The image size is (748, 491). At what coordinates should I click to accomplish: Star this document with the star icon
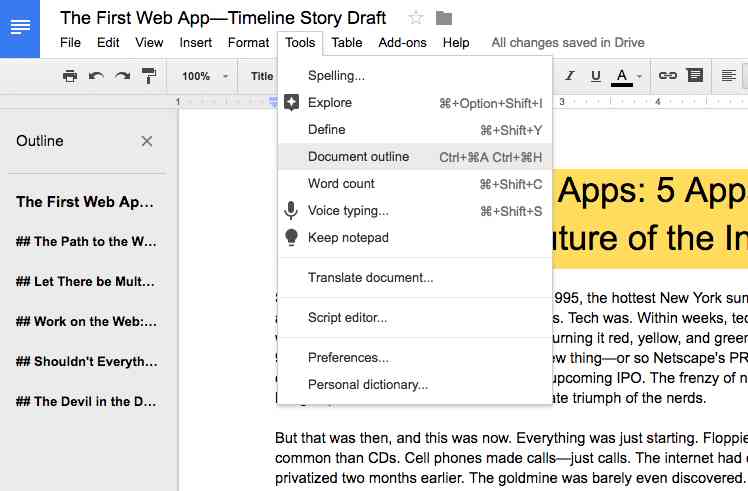click(416, 18)
